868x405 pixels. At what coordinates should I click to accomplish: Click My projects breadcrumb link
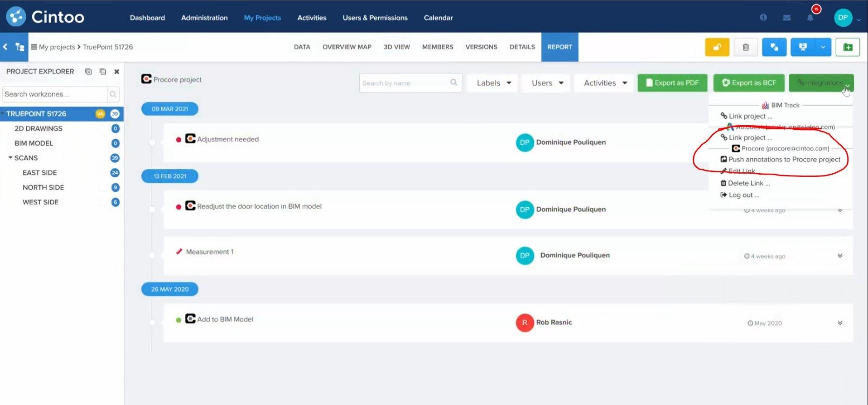[x=57, y=47]
